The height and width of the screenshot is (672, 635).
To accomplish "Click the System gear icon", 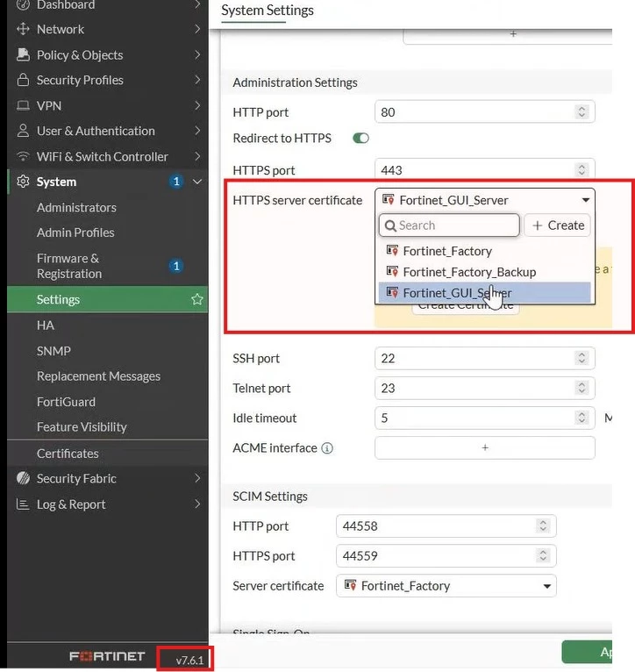I will (x=23, y=182).
